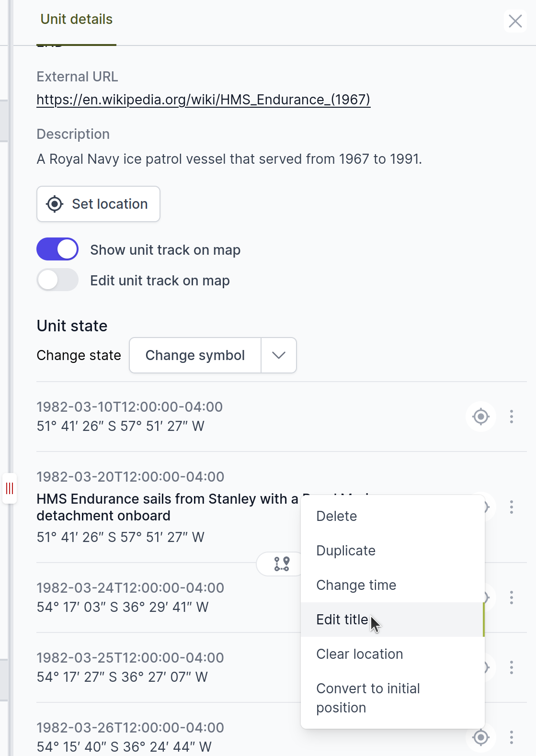Open the kebab menu for the 1982-03-25 waypoint

pyautogui.click(x=511, y=667)
